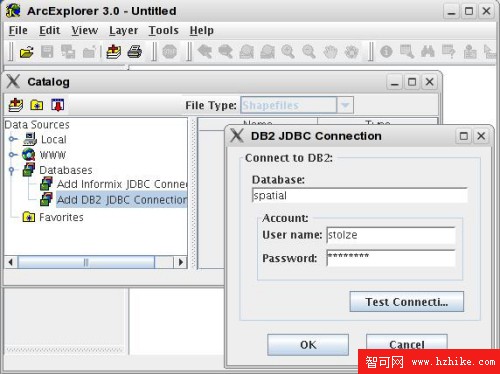Select the Databases tree item label

[66, 170]
